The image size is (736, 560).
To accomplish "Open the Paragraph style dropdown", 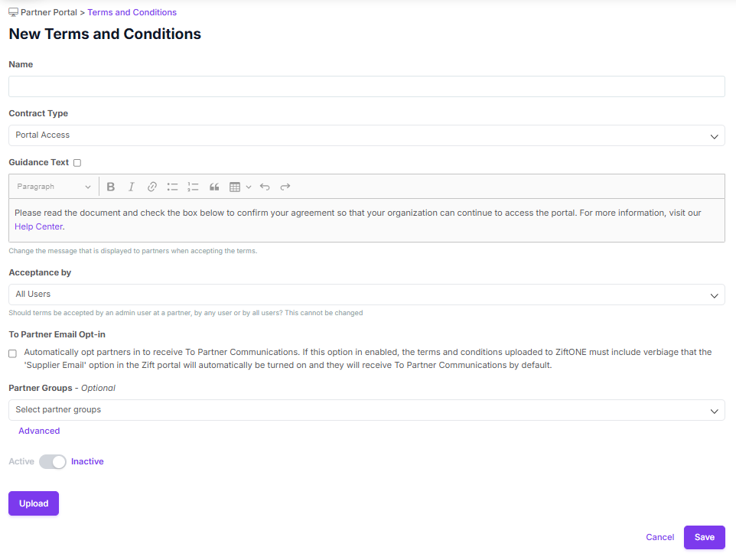I will (54, 187).
